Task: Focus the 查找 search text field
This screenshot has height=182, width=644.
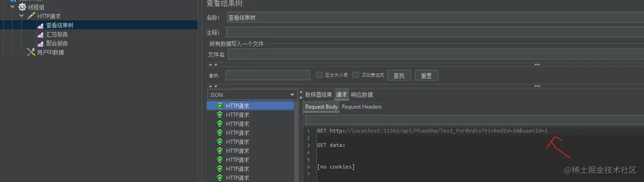Action: [268, 75]
